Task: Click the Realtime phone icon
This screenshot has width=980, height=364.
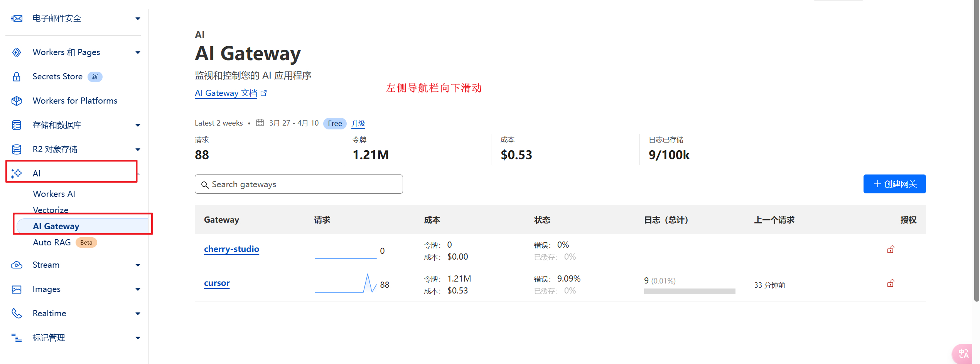Action: (17, 314)
